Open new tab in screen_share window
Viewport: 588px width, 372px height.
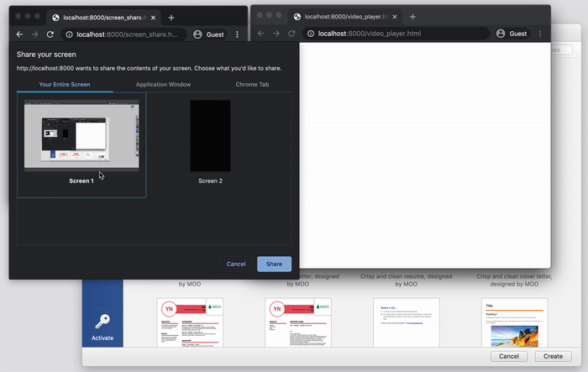(x=171, y=17)
